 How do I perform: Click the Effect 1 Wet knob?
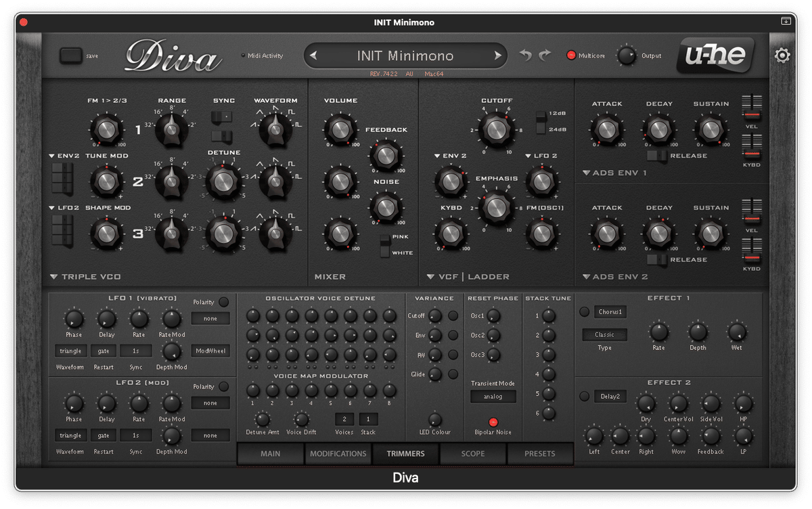(x=736, y=332)
